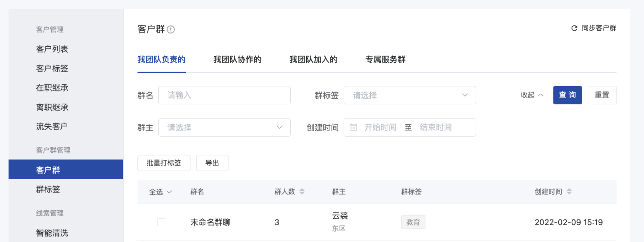Sort table by 群人数 column arrows
The height and width of the screenshot is (242, 644).
302,192
